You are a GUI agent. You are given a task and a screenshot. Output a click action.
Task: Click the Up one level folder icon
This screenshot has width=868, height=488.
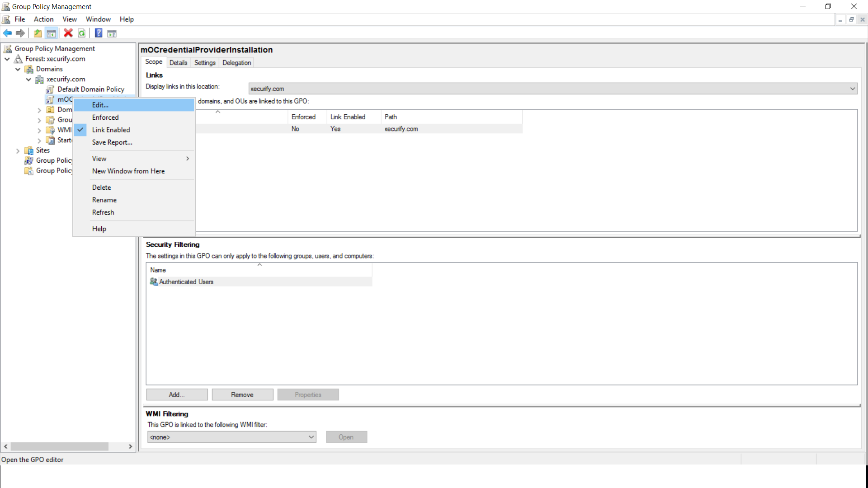point(38,33)
